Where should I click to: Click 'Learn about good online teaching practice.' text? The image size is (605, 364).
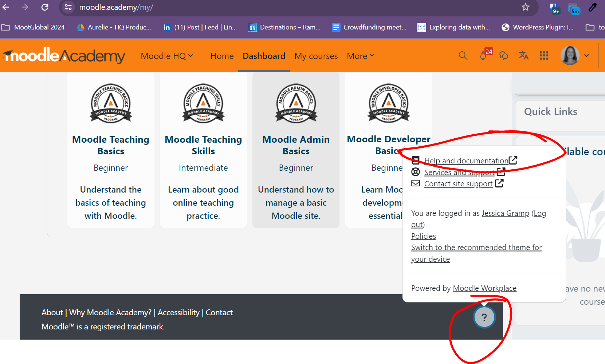click(203, 203)
